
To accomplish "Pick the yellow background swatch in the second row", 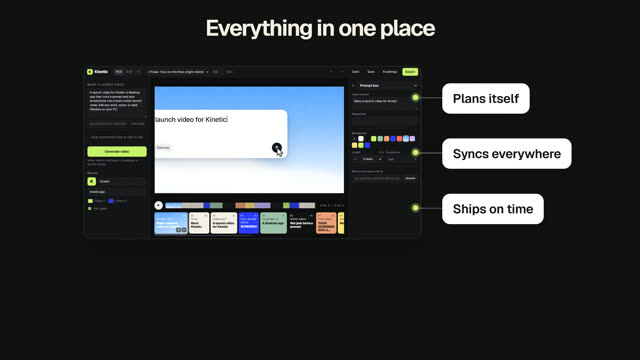I will pos(354,145).
